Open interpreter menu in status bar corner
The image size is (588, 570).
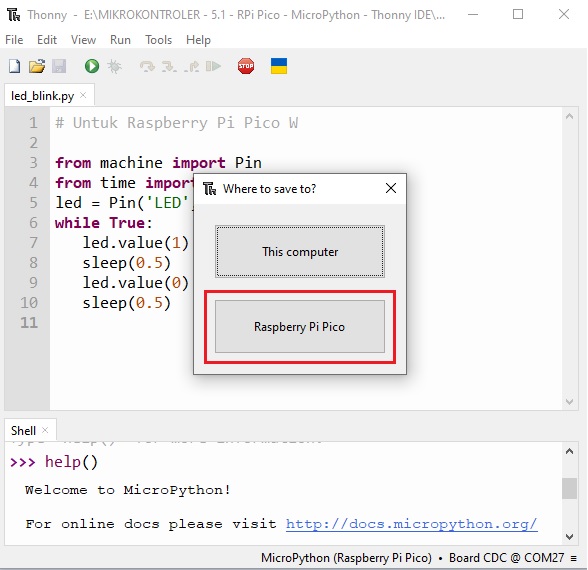click(574, 558)
